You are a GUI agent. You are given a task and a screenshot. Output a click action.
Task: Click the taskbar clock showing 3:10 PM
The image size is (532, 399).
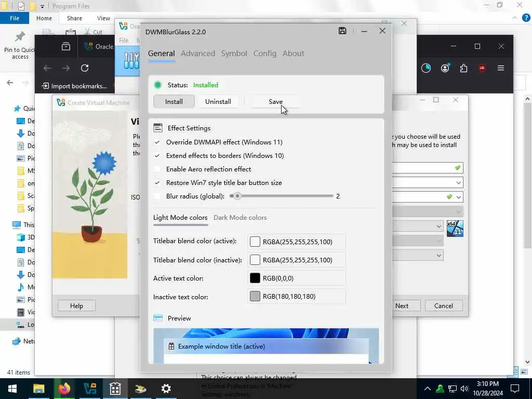click(x=487, y=389)
